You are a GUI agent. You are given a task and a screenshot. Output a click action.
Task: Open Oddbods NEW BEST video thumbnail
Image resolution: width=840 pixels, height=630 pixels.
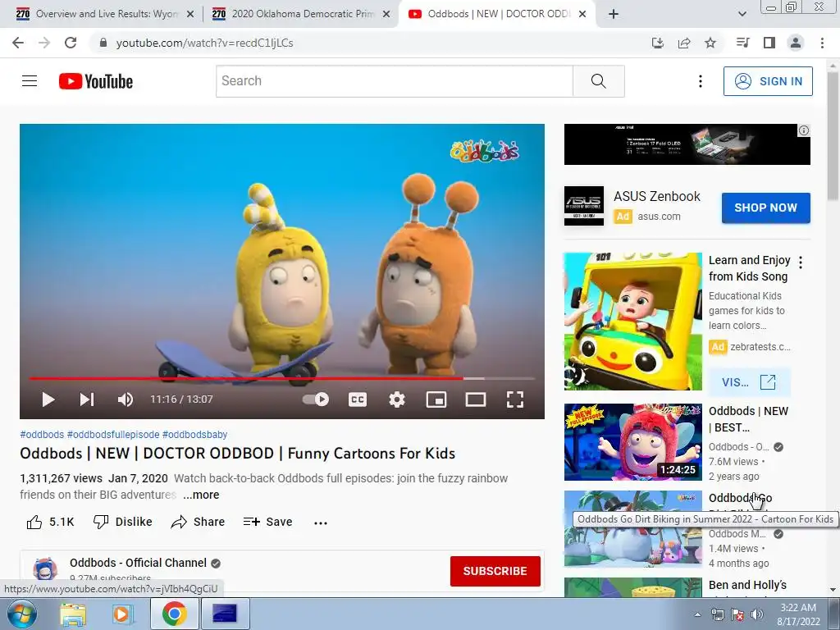point(632,442)
